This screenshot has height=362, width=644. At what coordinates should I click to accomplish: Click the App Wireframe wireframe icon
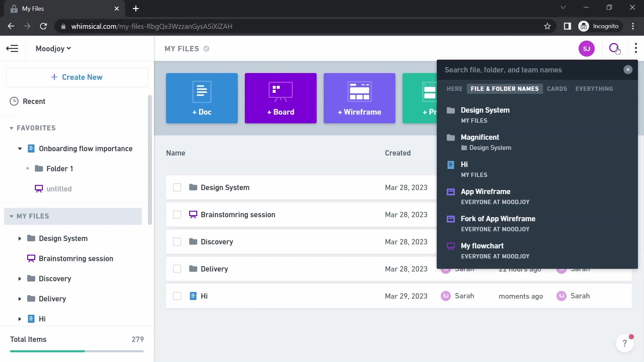(451, 192)
